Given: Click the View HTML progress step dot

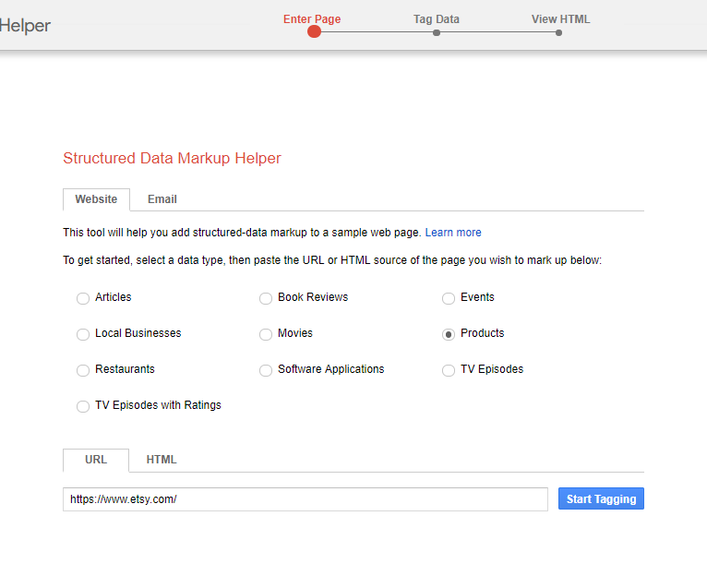Looking at the screenshot, I should (558, 32).
